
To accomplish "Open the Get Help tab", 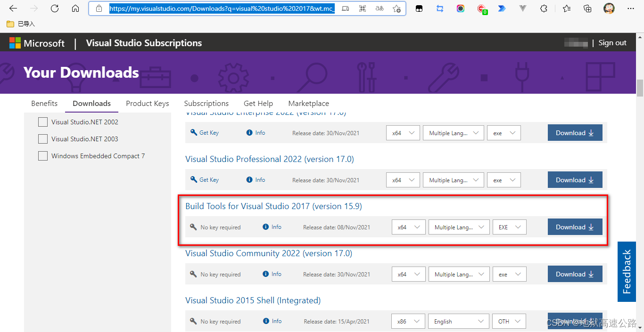I will (x=258, y=104).
